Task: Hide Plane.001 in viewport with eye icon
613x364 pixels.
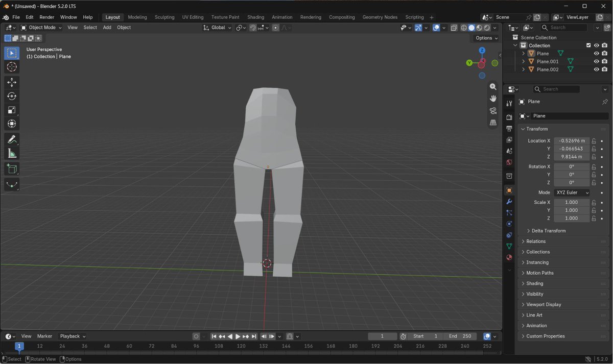Action: (x=596, y=61)
